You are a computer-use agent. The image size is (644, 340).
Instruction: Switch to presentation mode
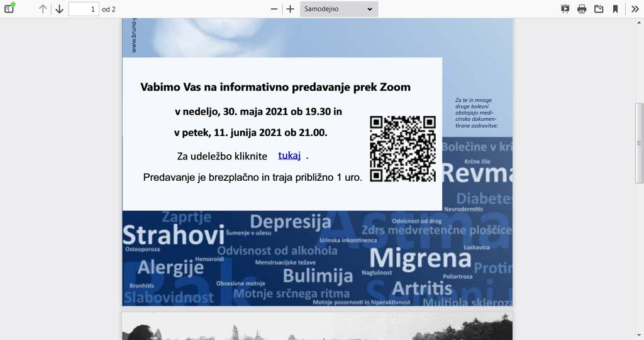click(565, 9)
